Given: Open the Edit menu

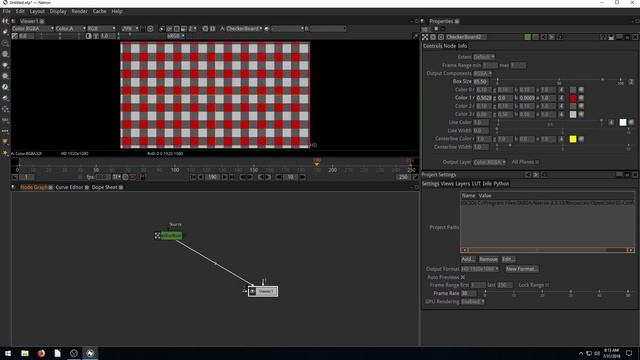Looking at the screenshot, I should pos(20,11).
